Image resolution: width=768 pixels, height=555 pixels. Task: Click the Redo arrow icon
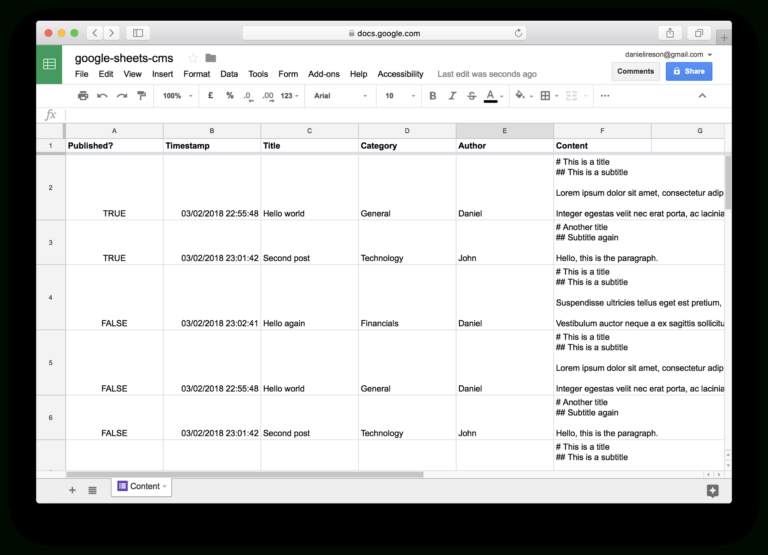pos(121,96)
